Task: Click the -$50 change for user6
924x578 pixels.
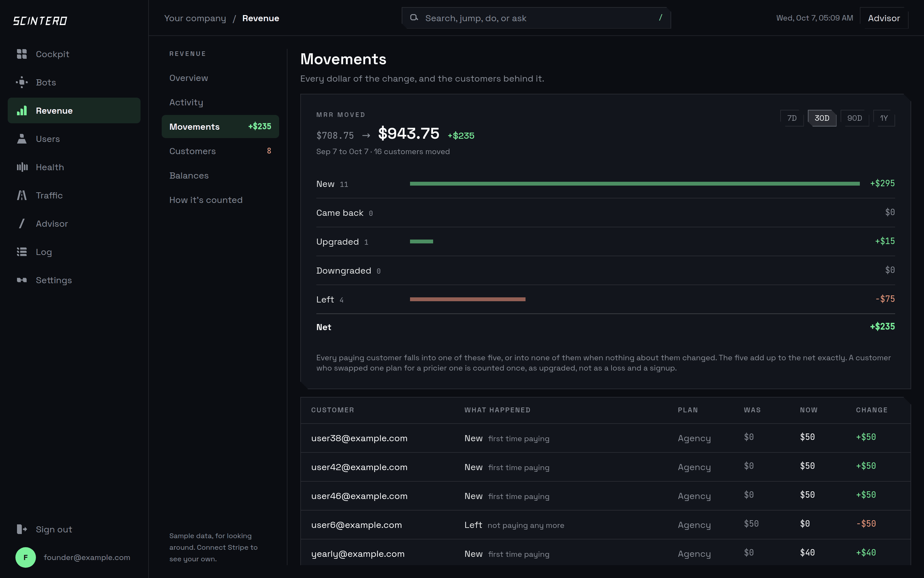Action: 866,523
